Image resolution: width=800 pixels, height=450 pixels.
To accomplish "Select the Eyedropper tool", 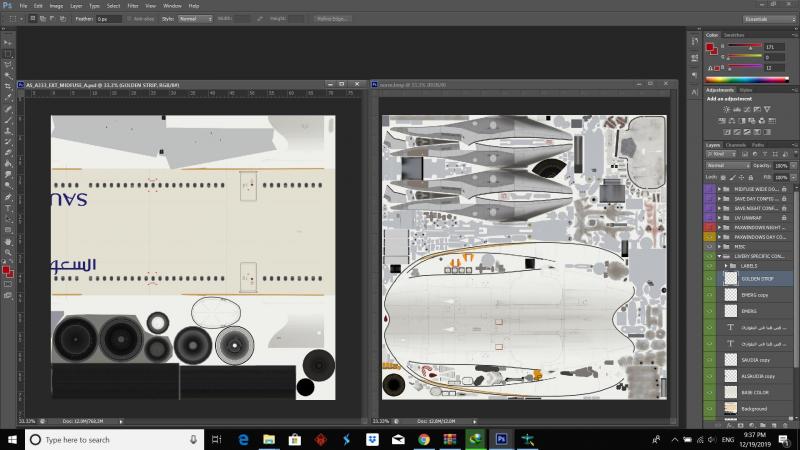I will click(7, 97).
